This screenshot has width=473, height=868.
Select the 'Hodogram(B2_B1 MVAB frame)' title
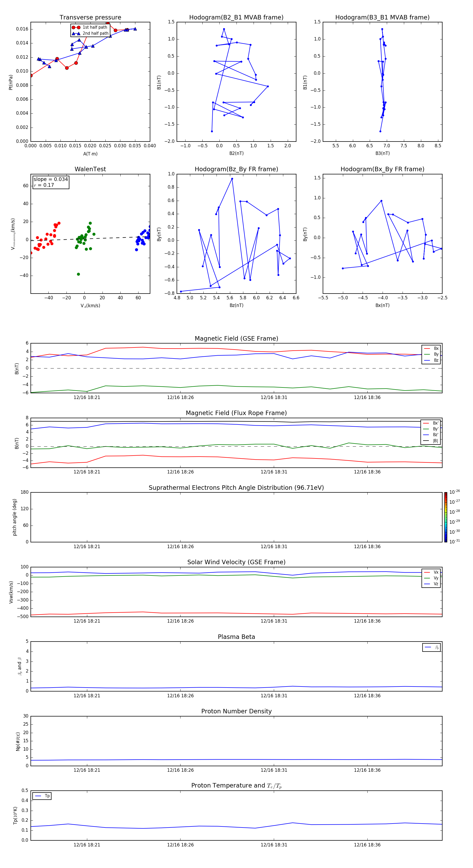pos(236,18)
